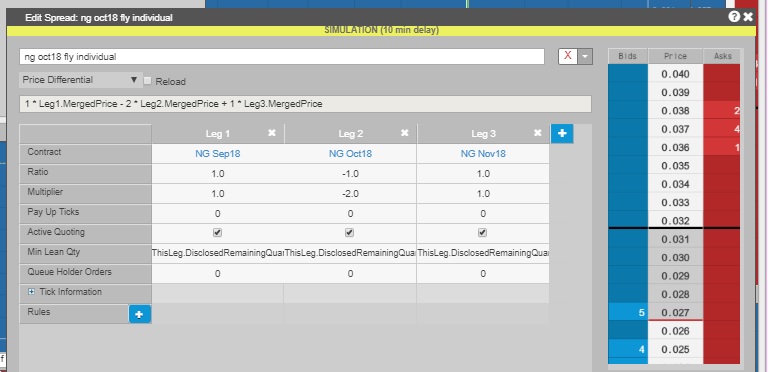This screenshot has height=372, width=771.
Task: Select Leg 3 Ratio value 1.0
Action: (x=483, y=174)
